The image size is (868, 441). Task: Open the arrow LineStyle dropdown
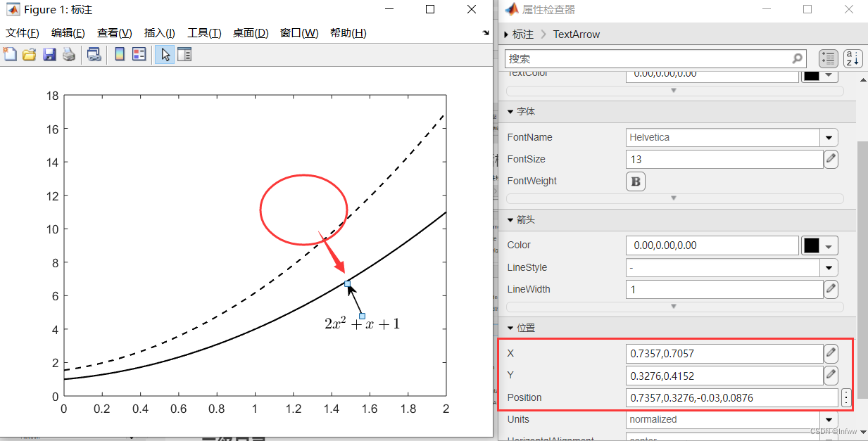[x=829, y=267]
